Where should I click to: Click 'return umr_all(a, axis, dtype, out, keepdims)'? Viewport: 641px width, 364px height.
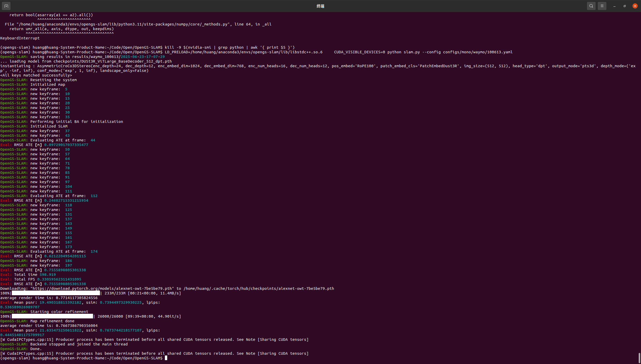pos(62,29)
